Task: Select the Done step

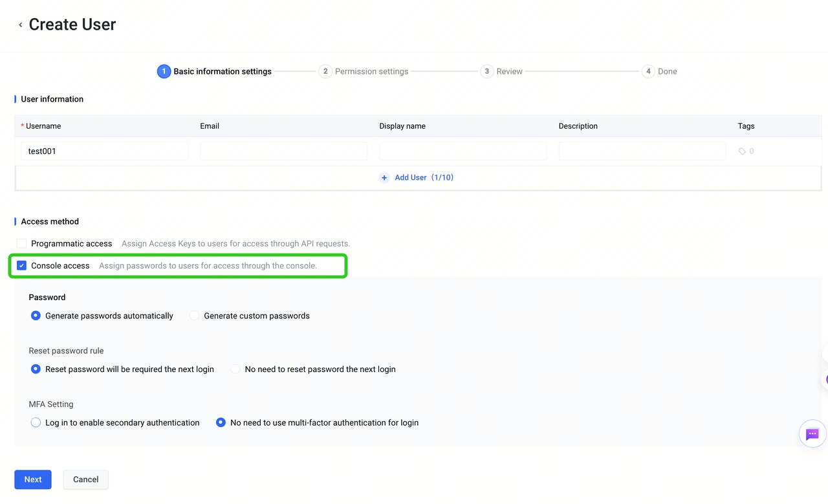Action: [x=659, y=71]
